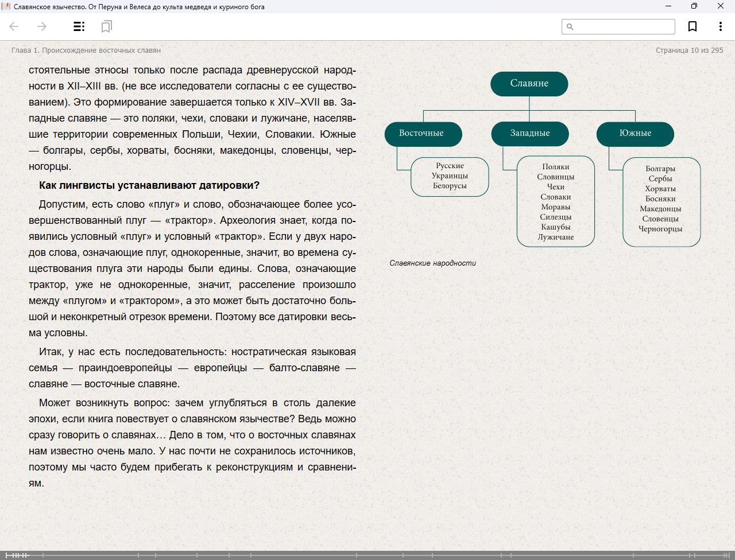Open the three-dot more options menu
The height and width of the screenshot is (560, 735).
click(720, 26)
